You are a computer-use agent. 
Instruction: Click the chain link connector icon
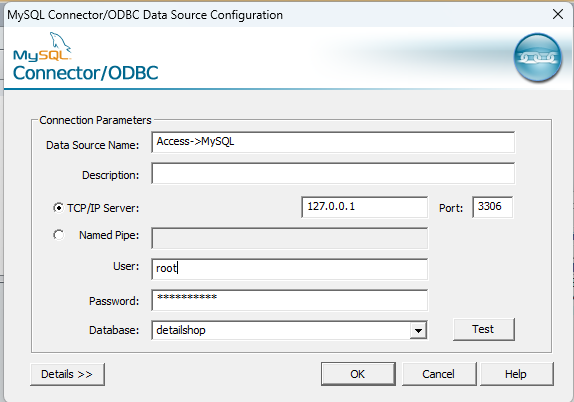coord(537,57)
